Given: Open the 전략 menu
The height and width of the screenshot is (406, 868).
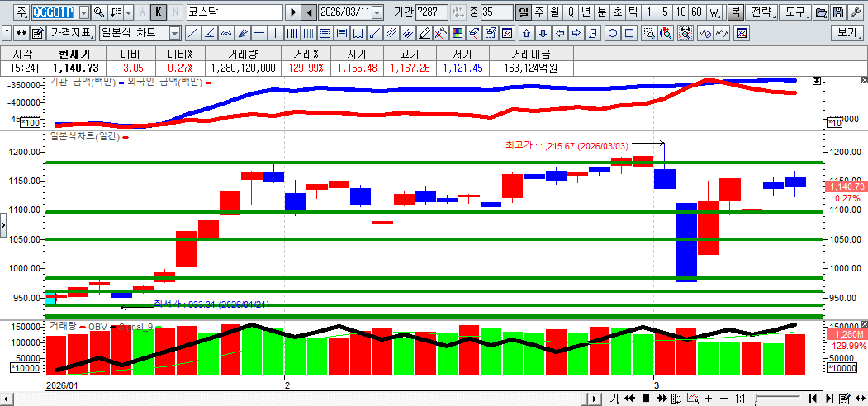Looking at the screenshot, I should point(761,12).
